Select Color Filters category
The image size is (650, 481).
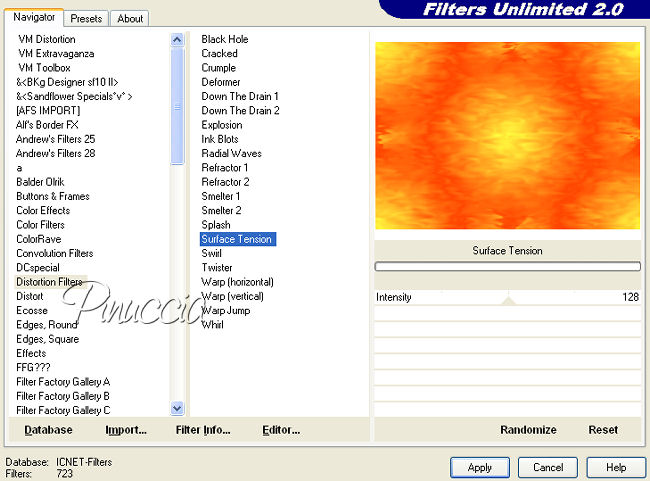(x=40, y=225)
